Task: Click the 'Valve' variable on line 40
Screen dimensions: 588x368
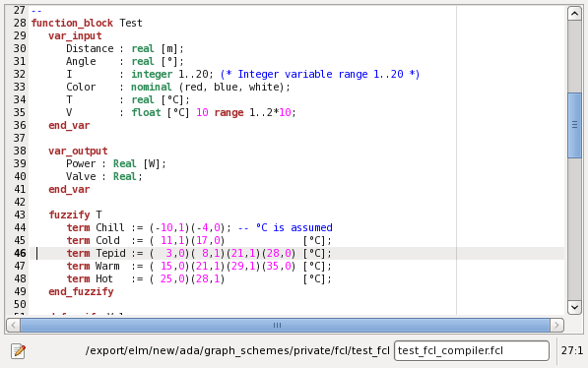Action: coord(81,176)
